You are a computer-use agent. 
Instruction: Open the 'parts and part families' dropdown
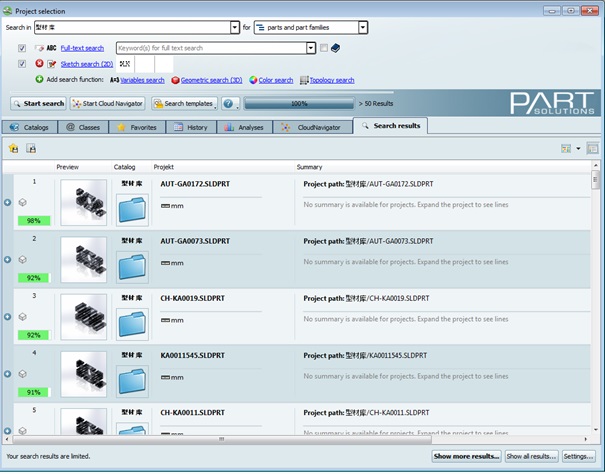[x=362, y=28]
